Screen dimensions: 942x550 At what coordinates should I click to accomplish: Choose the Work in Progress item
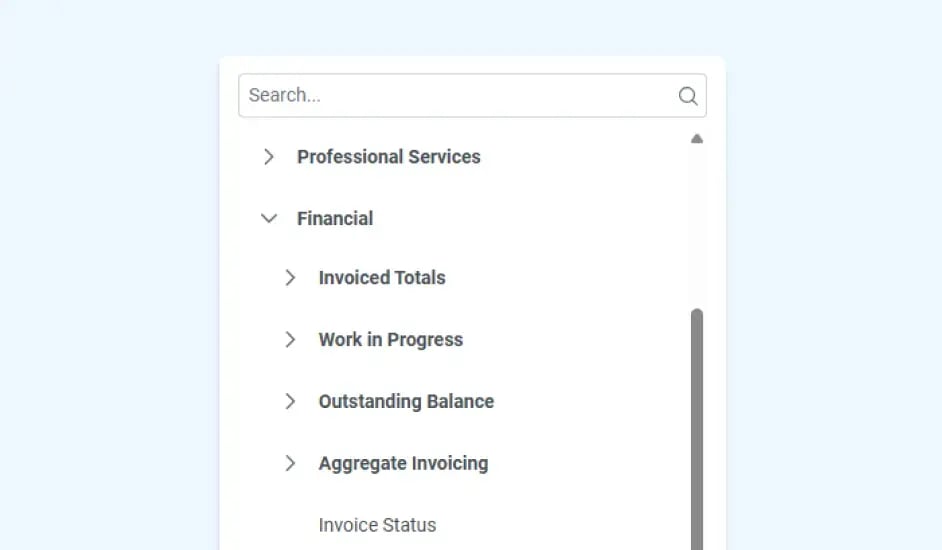click(x=391, y=340)
